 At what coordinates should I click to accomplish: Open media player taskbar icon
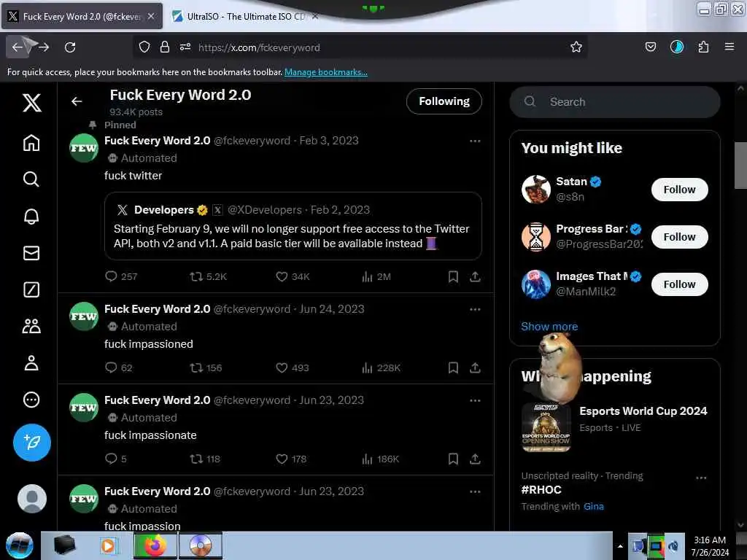click(x=108, y=545)
